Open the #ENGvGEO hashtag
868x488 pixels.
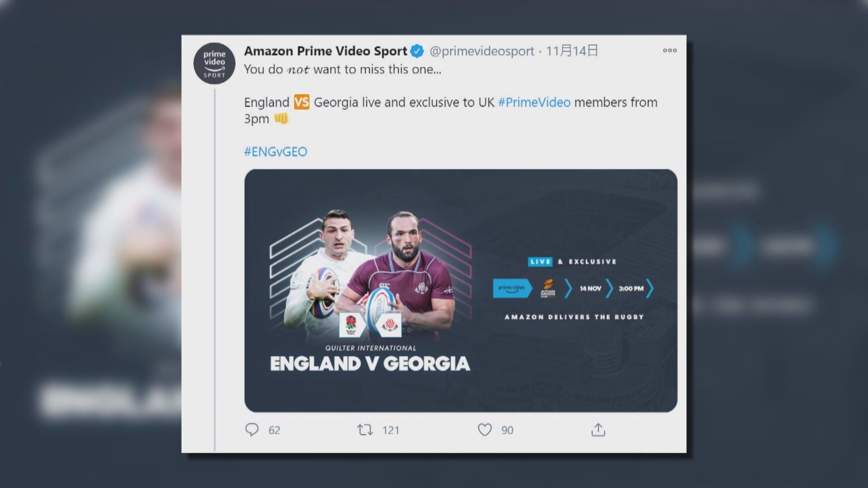point(275,151)
